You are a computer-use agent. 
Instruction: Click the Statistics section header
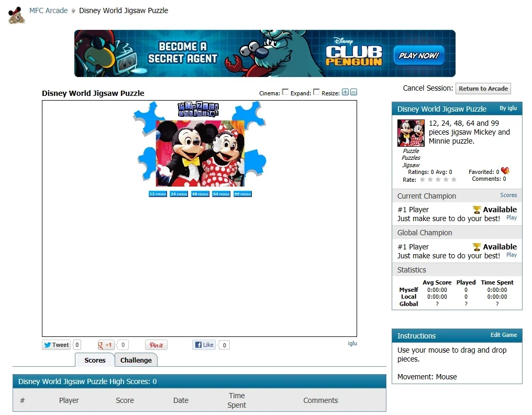click(x=457, y=270)
